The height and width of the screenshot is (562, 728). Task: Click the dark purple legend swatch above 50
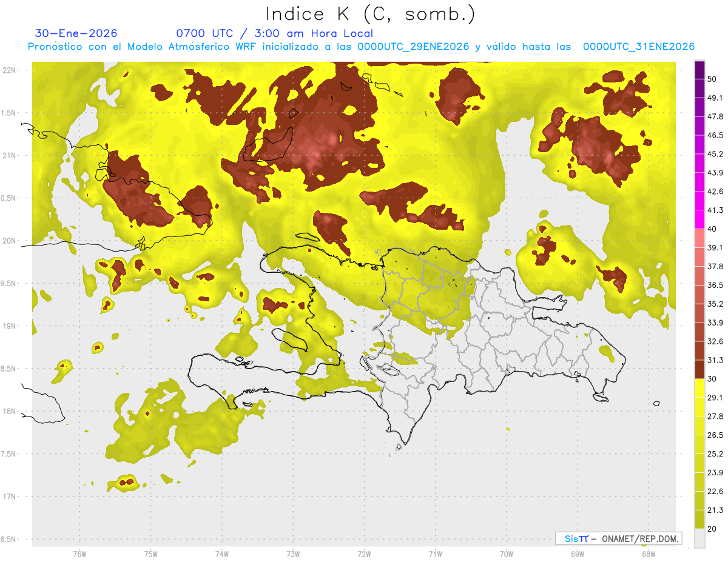pos(699,70)
